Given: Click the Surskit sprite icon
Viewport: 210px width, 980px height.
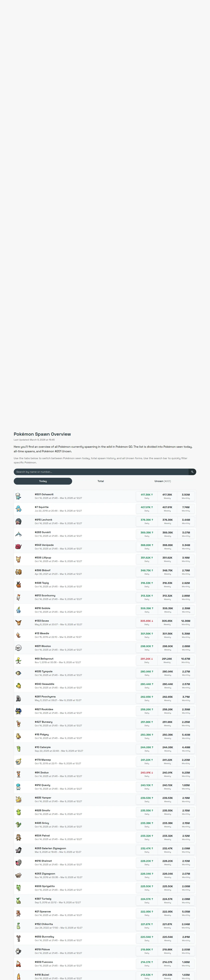Looking at the screenshot, I should point(18,534).
